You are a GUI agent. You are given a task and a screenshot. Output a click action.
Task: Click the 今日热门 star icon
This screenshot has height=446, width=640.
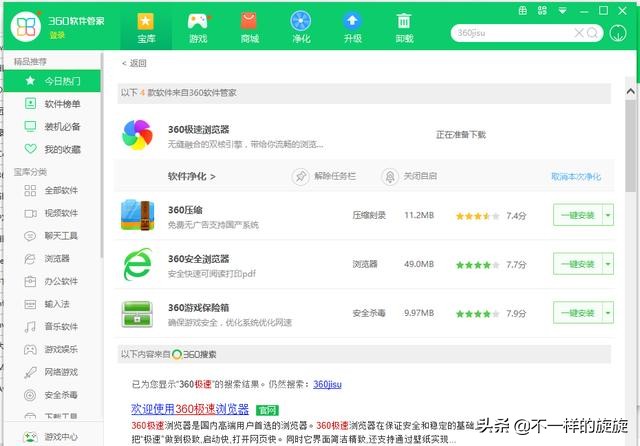pyautogui.click(x=30, y=80)
